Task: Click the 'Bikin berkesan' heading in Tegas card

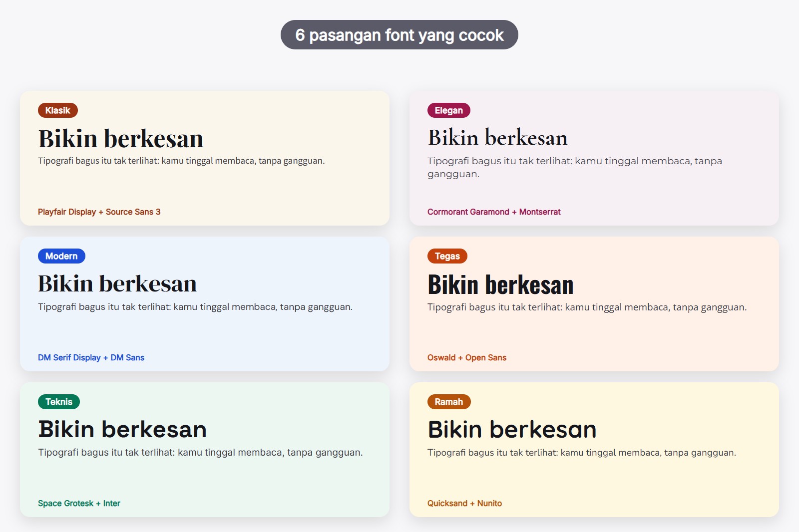Action: (500, 284)
